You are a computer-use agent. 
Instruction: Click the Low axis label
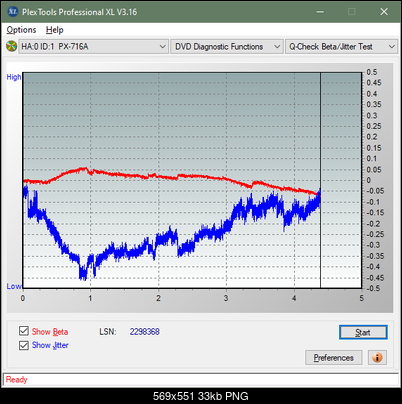point(14,286)
